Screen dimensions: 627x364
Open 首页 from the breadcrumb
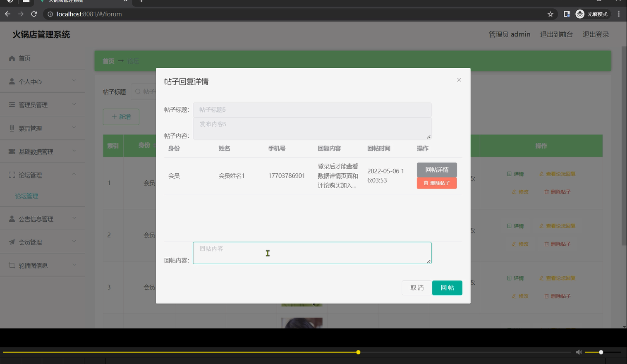click(x=108, y=61)
